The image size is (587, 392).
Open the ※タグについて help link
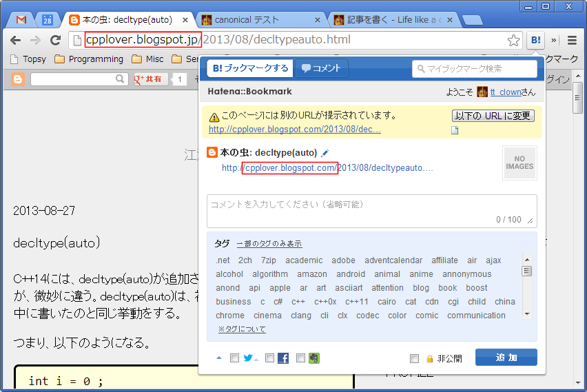point(242,329)
